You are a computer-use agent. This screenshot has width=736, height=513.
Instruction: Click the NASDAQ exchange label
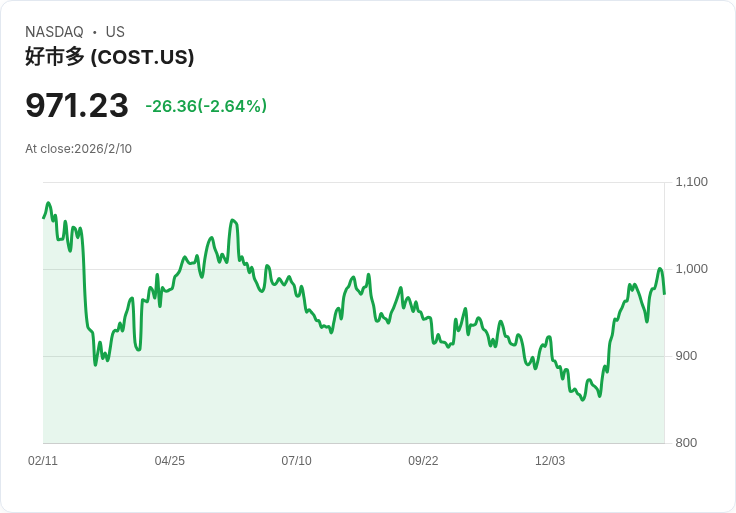point(54,32)
